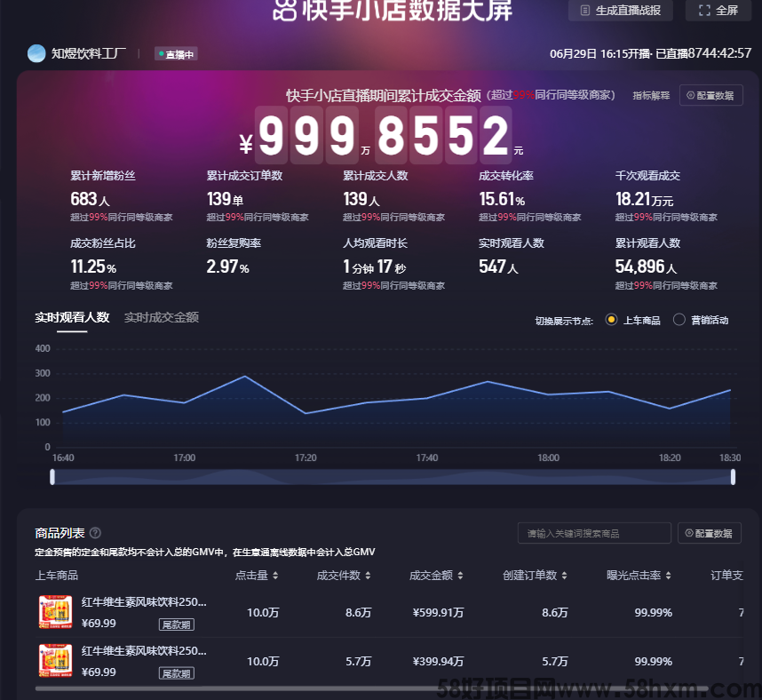
Task: Select the 营销活动 radio option
Action: 679,320
